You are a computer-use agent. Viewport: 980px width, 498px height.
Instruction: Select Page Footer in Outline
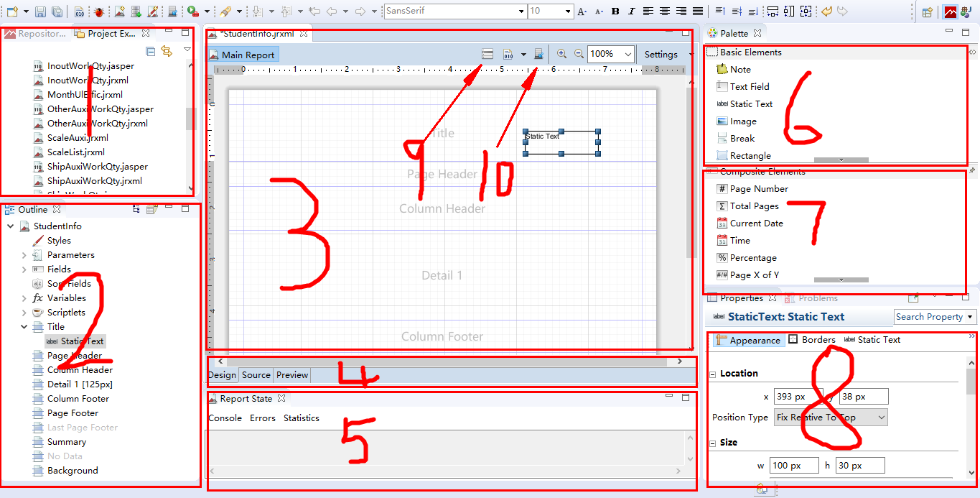pyautogui.click(x=66, y=413)
